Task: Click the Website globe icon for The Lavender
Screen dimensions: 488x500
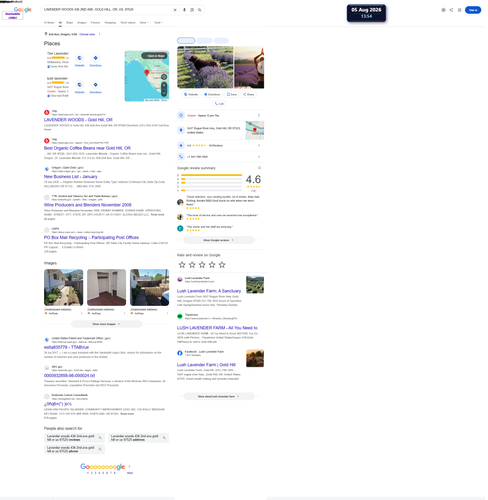Action: [79, 58]
